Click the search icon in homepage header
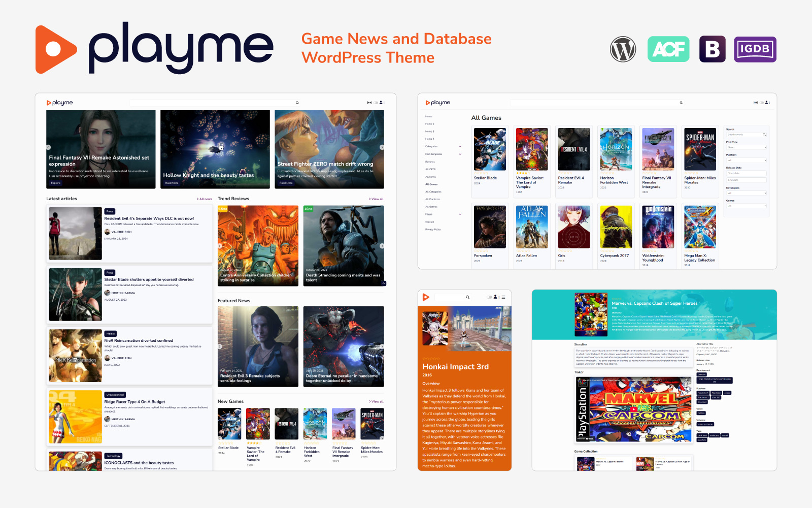This screenshot has width=812, height=508. tap(297, 103)
